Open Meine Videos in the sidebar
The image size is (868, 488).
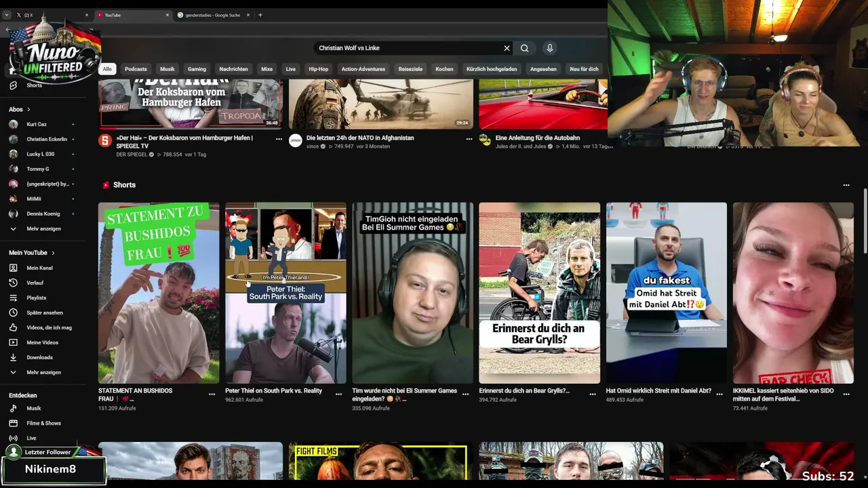(x=41, y=342)
